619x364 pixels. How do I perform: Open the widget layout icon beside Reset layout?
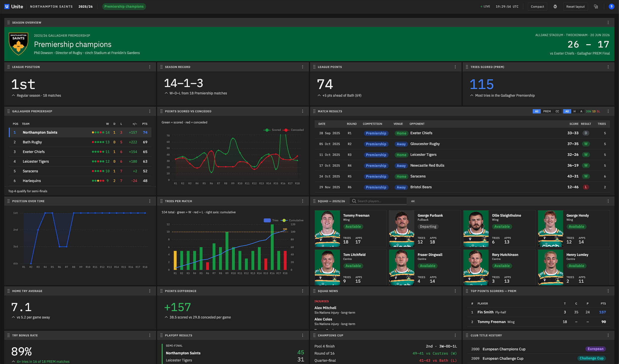coord(596,7)
